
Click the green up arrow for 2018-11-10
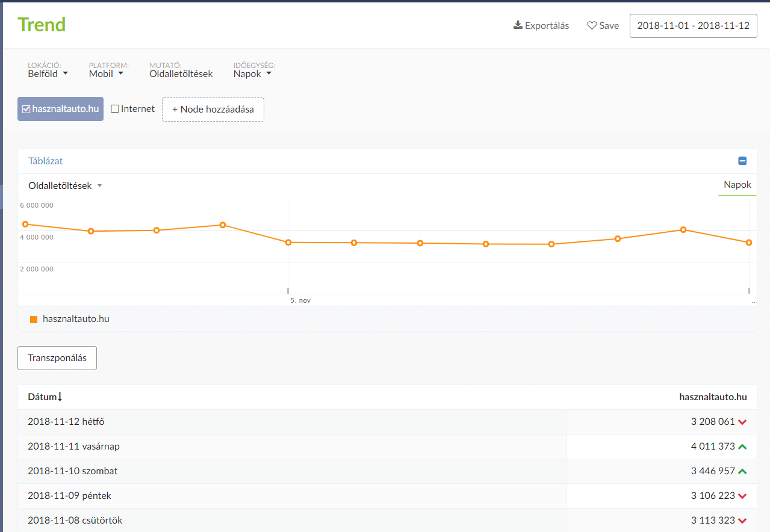coord(742,471)
